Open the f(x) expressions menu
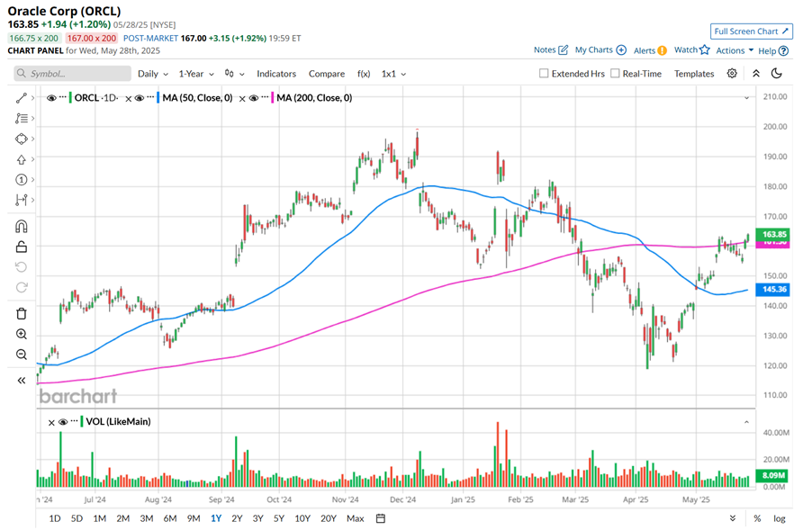The width and height of the screenshot is (812, 530). pyautogui.click(x=364, y=74)
